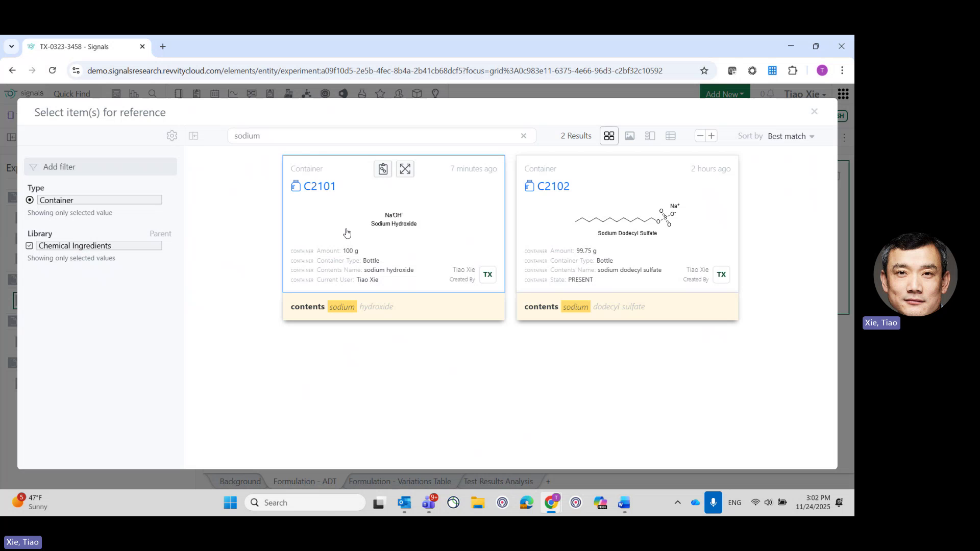Select the Container type radio button
Screen dimensions: 980x551
click(30, 199)
